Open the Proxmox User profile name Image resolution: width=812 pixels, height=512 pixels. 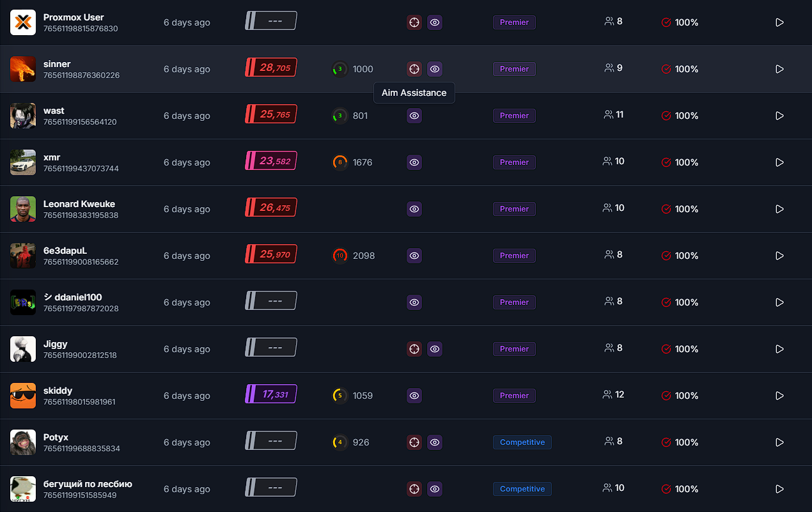pos(74,17)
